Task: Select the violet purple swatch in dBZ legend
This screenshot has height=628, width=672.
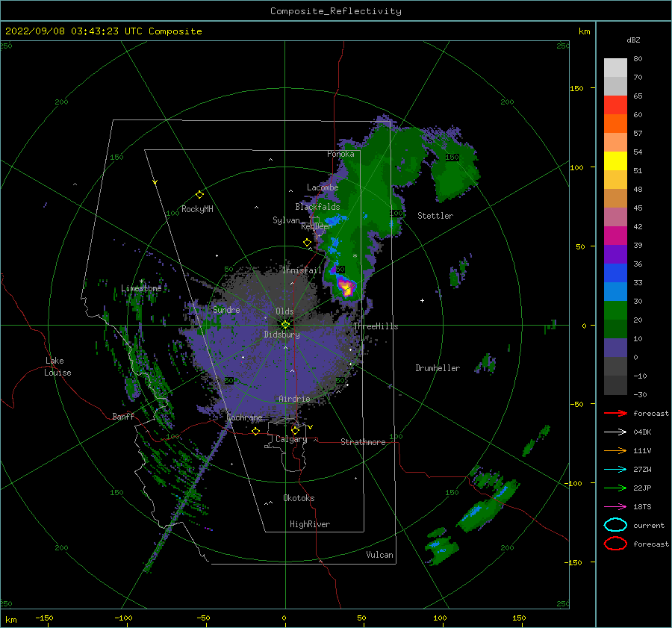Action: click(x=615, y=255)
